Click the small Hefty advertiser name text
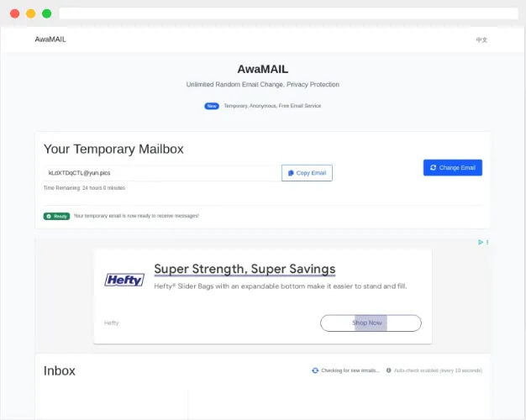526x420 pixels. [x=112, y=323]
